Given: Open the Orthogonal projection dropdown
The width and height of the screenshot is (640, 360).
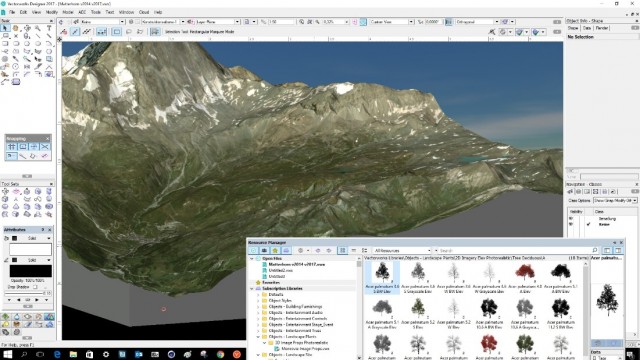Looking at the screenshot, I should [477, 22].
